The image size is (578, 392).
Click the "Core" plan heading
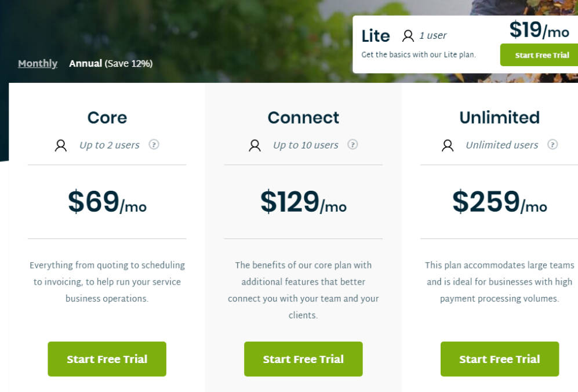coord(107,117)
